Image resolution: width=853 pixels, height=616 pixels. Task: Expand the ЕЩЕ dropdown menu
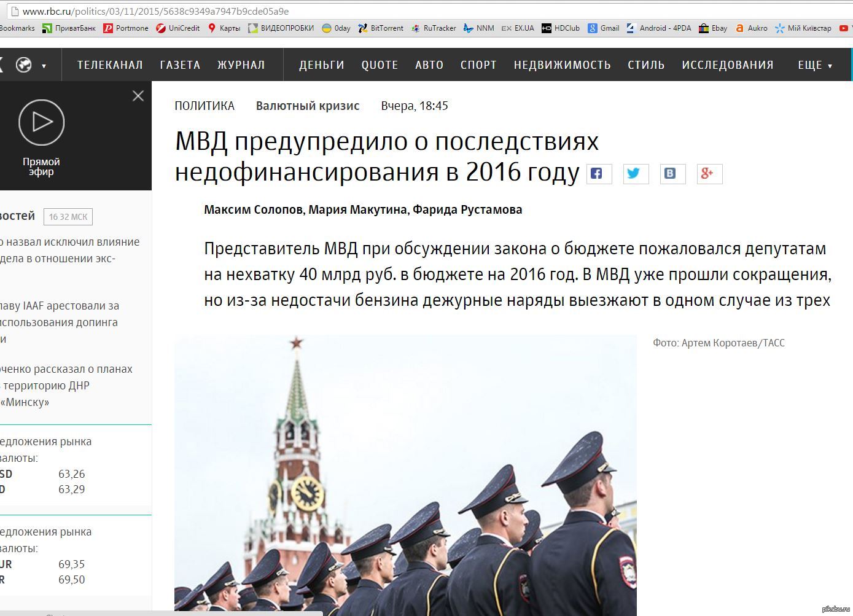click(815, 65)
